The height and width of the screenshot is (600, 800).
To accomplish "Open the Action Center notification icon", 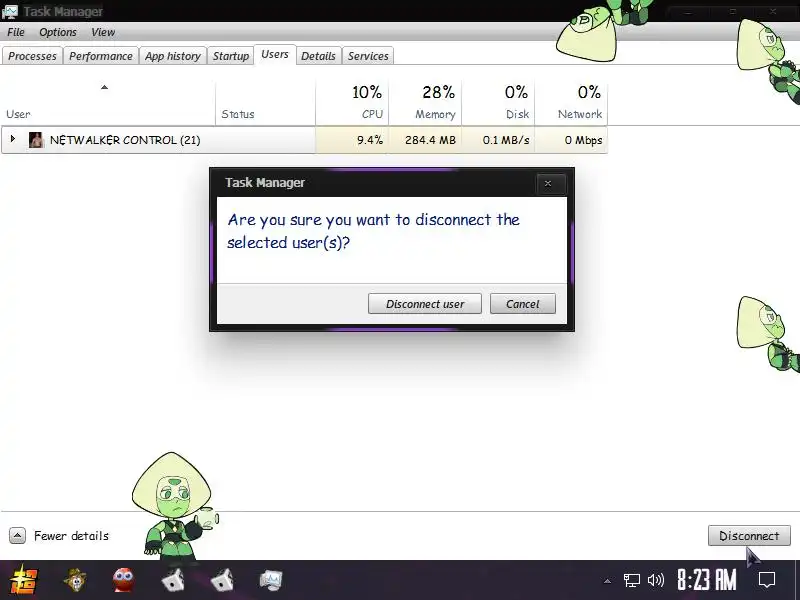I will [767, 580].
